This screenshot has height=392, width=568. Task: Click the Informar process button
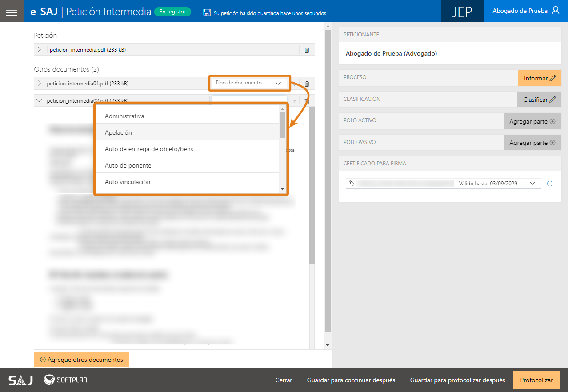click(x=540, y=78)
